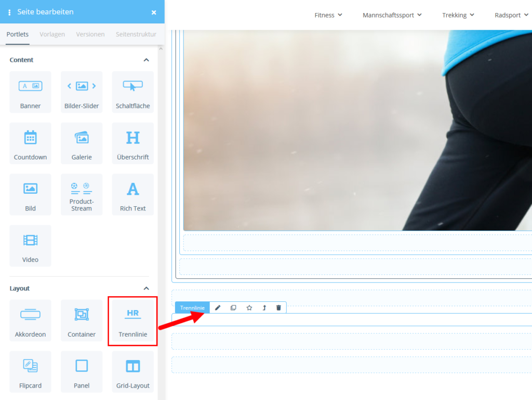Image resolution: width=532 pixels, height=400 pixels.
Task: Delete the Trennlinie with trash icon
Action: (x=278, y=308)
